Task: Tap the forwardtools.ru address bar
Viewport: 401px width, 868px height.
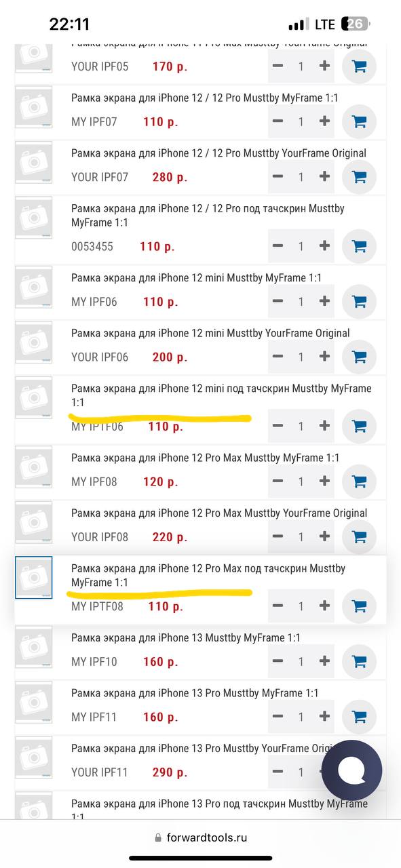Action: click(x=200, y=837)
